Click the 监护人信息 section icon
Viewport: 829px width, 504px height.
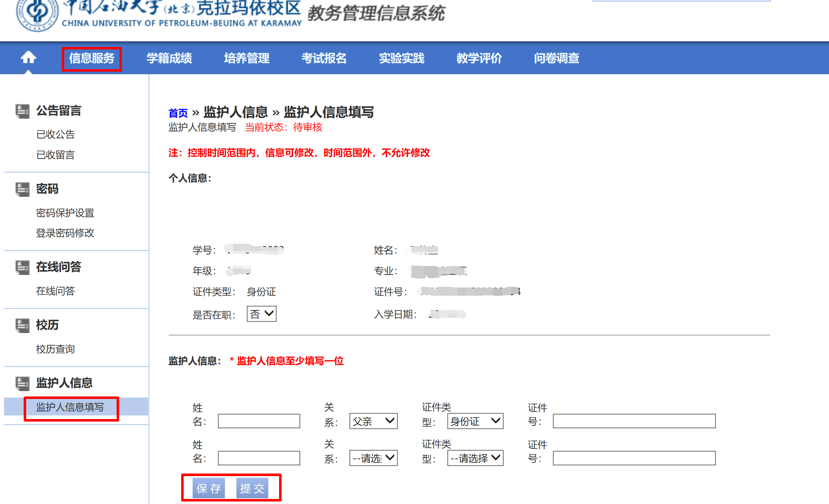pos(22,383)
